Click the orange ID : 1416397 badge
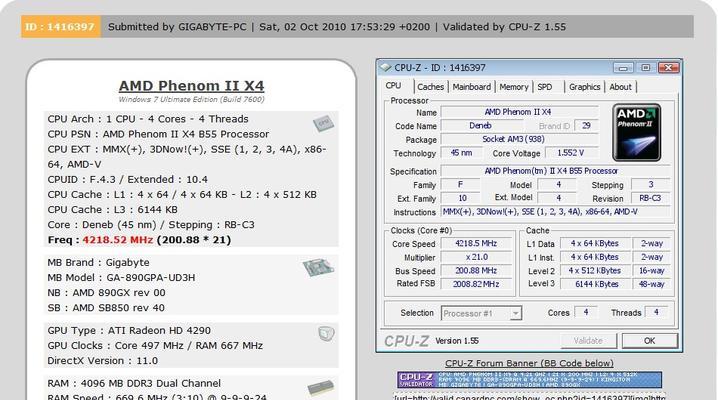The image size is (718, 400). pyautogui.click(x=60, y=27)
